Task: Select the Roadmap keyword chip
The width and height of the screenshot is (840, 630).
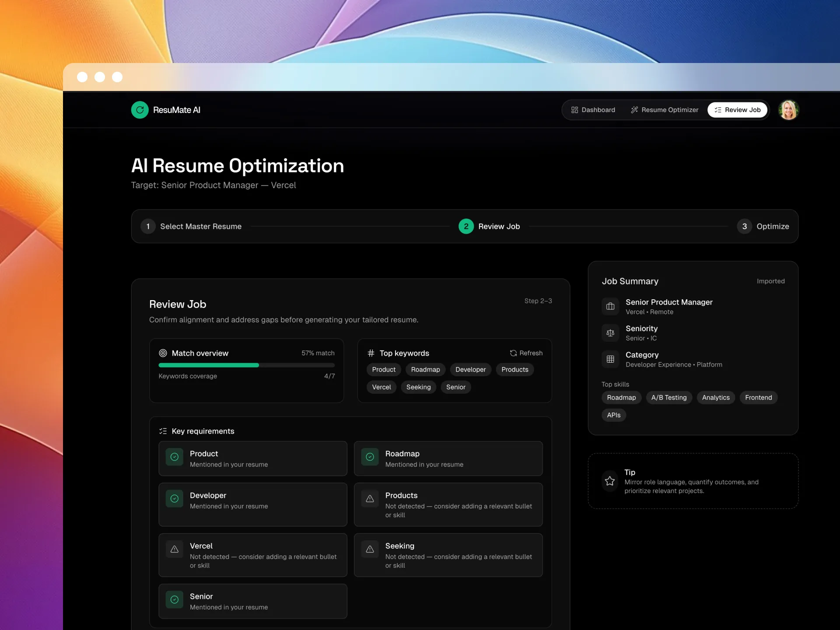Action: (x=425, y=370)
